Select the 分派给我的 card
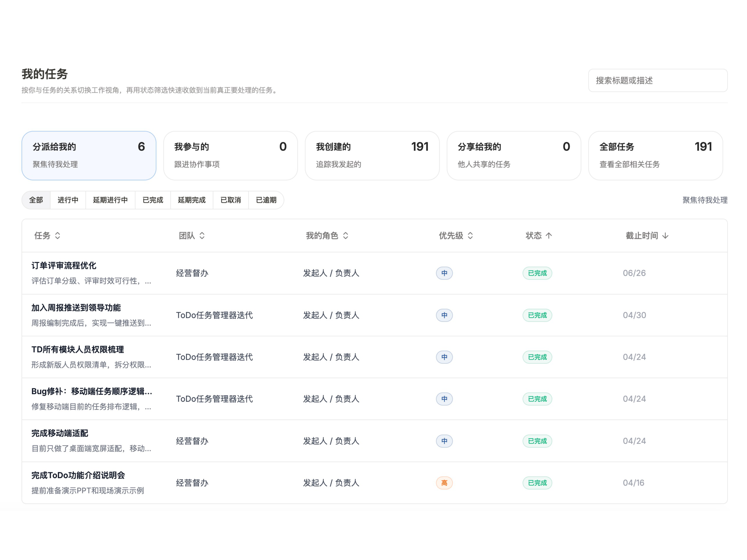 pos(89,156)
